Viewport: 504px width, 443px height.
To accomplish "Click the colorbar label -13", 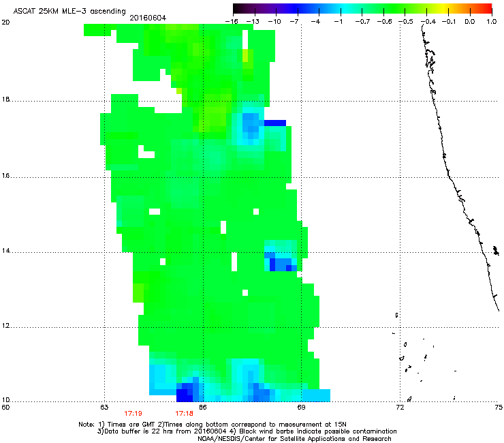I will click(253, 22).
